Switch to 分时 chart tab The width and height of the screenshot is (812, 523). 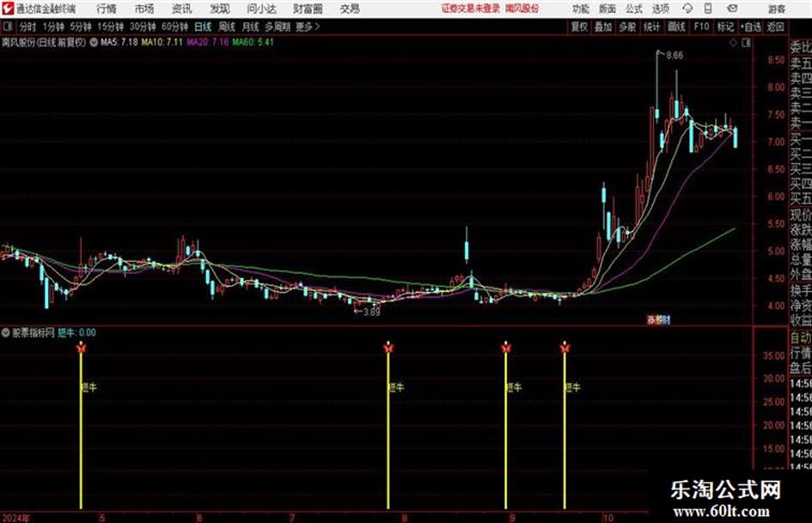[27, 27]
